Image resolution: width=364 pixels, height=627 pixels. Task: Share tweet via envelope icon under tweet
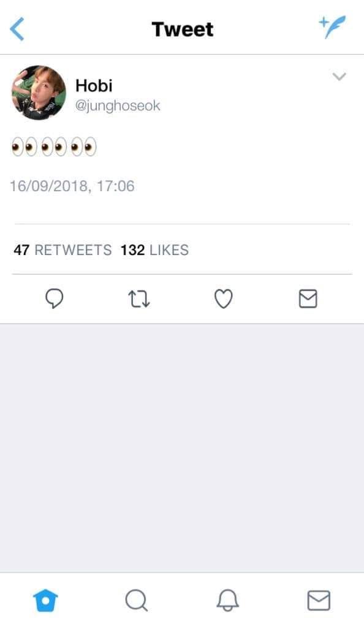308,298
